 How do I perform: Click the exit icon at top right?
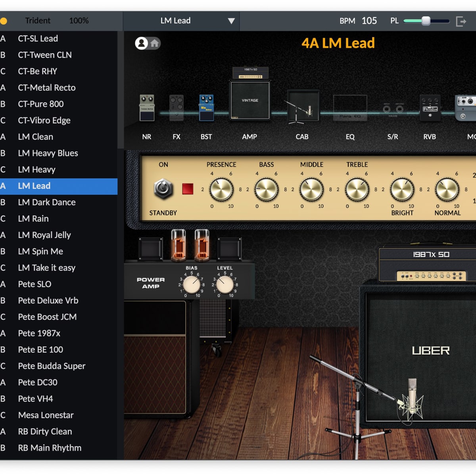[461, 21]
